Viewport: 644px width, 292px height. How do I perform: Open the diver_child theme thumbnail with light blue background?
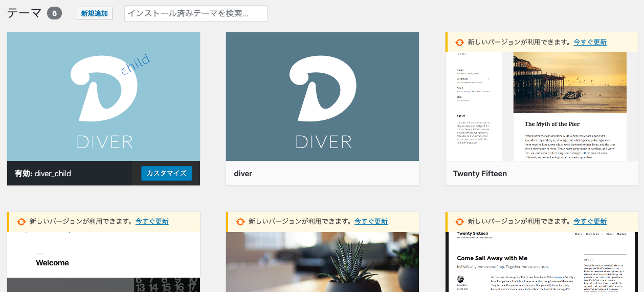[103, 96]
